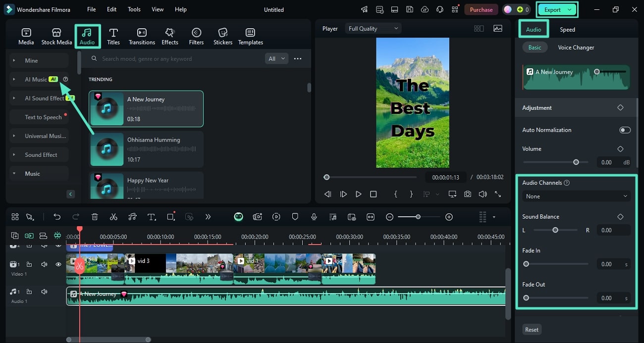Mute the Audio 1 track

click(44, 292)
